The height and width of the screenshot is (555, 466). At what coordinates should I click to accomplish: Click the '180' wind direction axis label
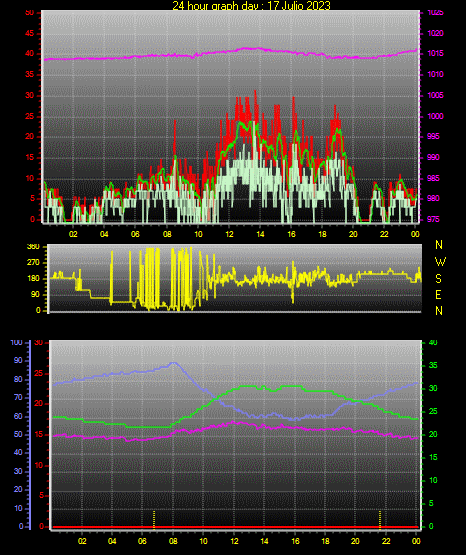(x=33, y=279)
